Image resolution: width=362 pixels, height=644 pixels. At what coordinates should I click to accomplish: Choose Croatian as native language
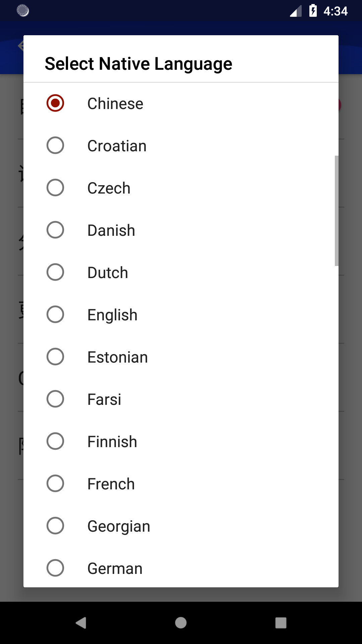coord(181,146)
